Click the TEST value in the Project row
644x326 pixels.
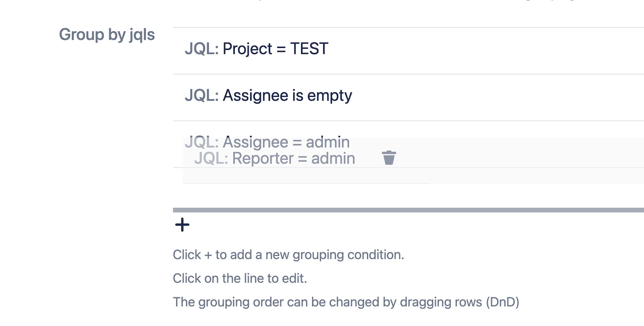309,49
